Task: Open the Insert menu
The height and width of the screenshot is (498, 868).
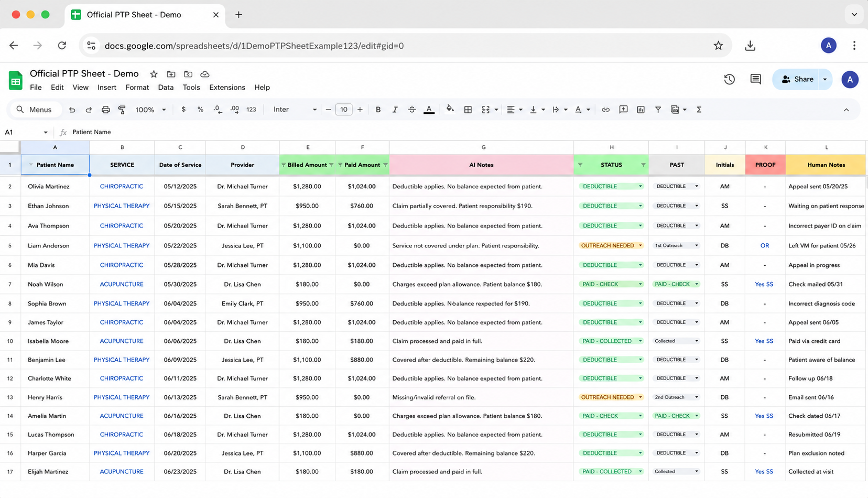Action: [107, 88]
